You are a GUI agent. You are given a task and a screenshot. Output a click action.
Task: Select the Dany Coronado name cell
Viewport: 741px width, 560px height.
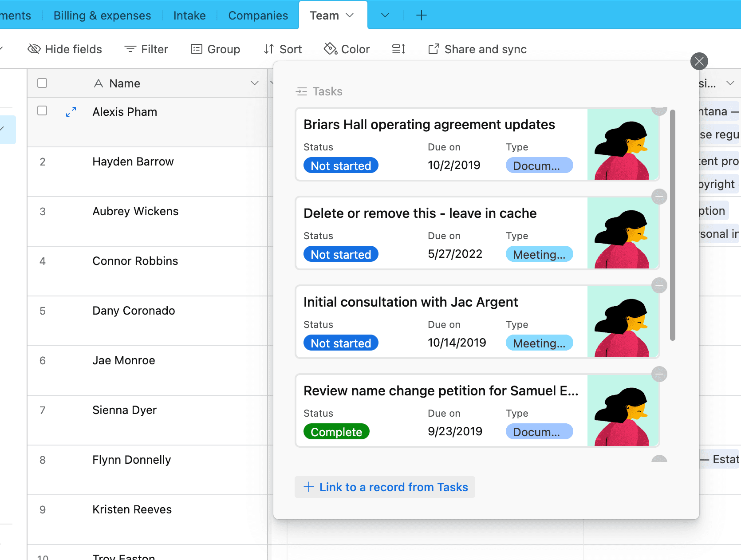click(x=147, y=321)
